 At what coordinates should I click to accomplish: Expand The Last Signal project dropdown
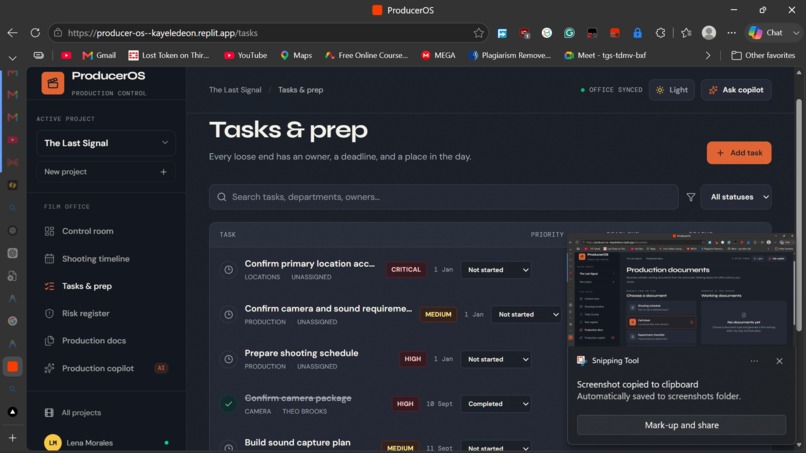click(x=106, y=143)
